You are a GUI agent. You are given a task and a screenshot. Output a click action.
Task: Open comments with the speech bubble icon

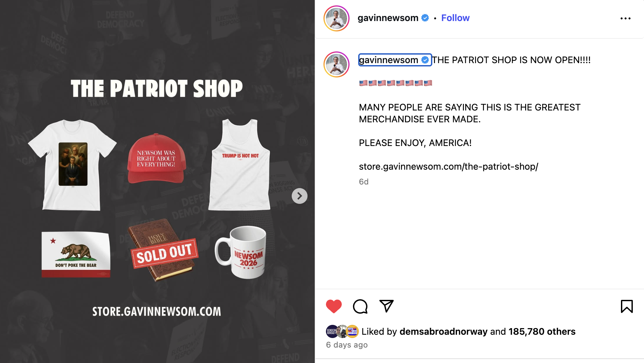(360, 306)
